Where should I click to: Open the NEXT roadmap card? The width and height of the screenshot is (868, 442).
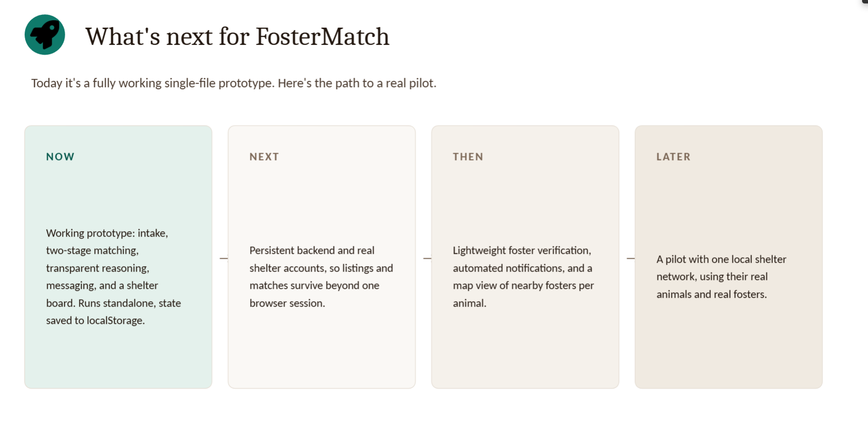[322, 257]
